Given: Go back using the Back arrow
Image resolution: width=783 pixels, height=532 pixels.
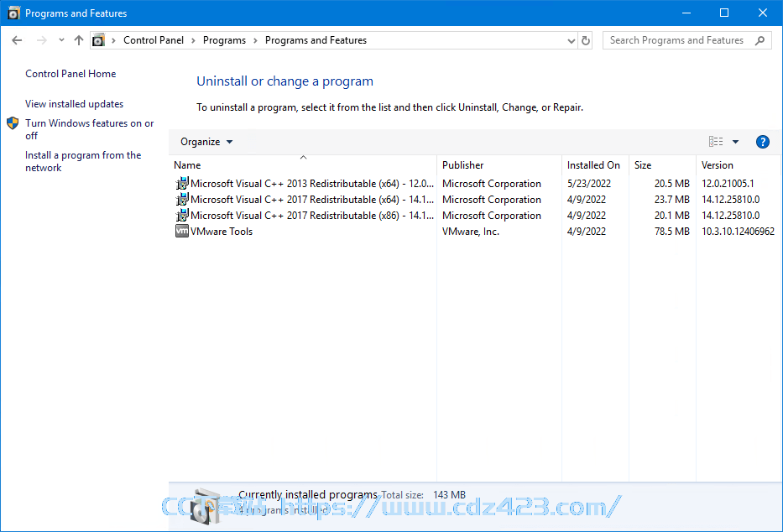Looking at the screenshot, I should pos(17,40).
